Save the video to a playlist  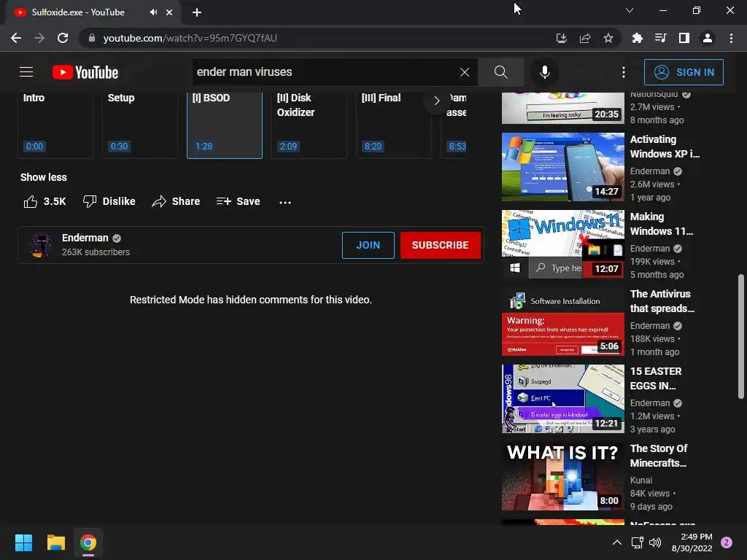click(238, 201)
